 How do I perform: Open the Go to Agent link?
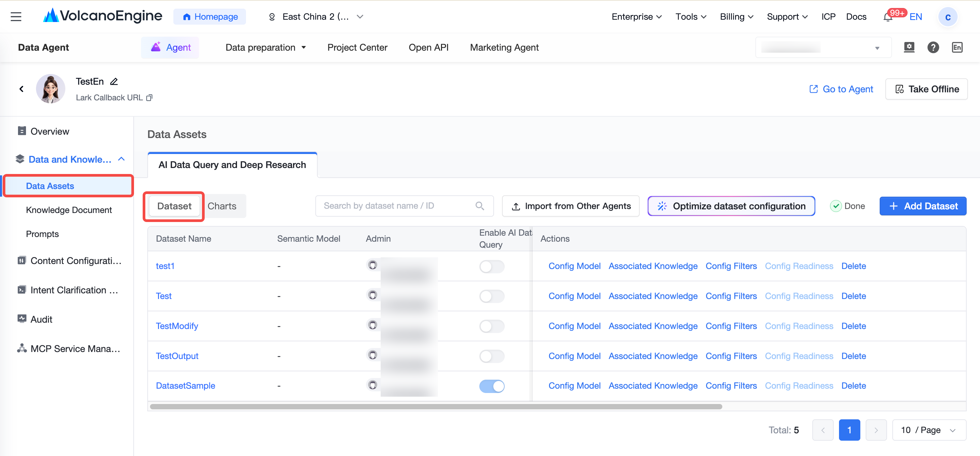coord(841,89)
